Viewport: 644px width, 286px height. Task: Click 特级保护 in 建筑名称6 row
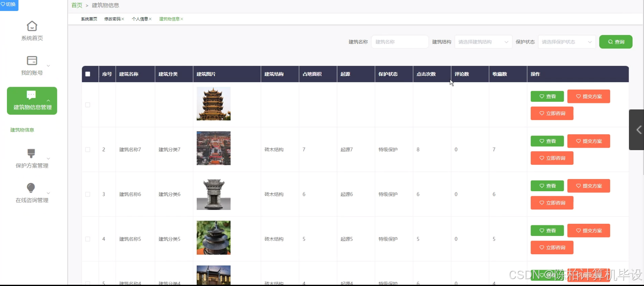click(x=388, y=194)
